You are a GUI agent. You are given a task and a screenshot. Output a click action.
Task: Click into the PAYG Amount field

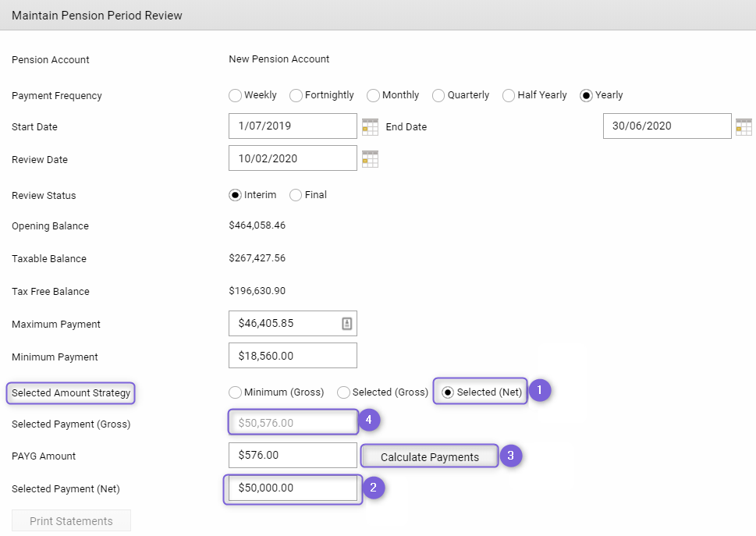[293, 455]
